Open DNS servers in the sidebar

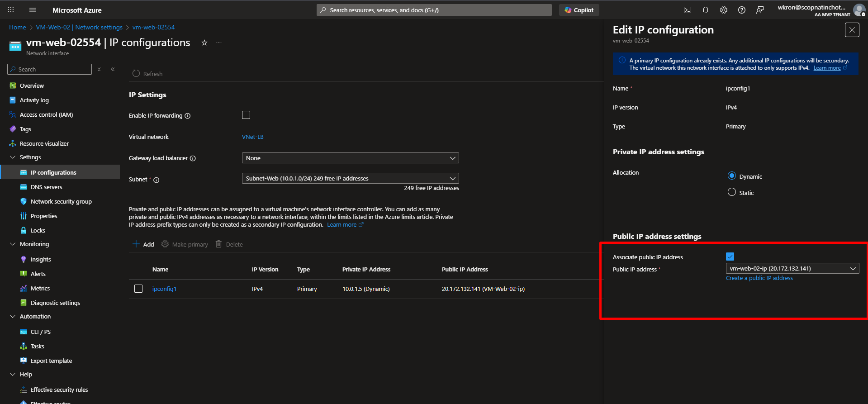[x=46, y=187]
